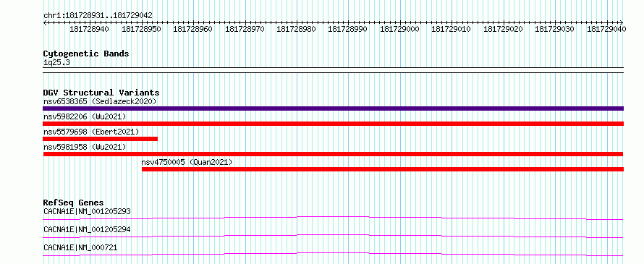644x264 pixels.
Task: Click ruler position 181728940
Action: click(90, 29)
